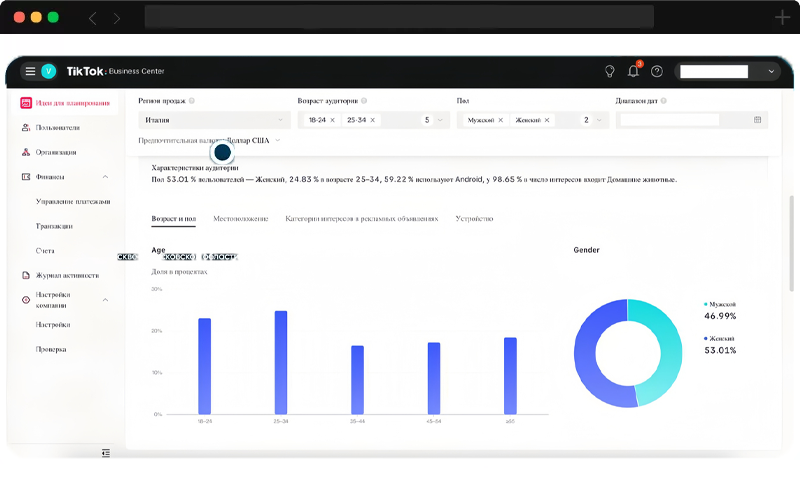
Task: Open the account dropdown in header
Action: coord(771,71)
